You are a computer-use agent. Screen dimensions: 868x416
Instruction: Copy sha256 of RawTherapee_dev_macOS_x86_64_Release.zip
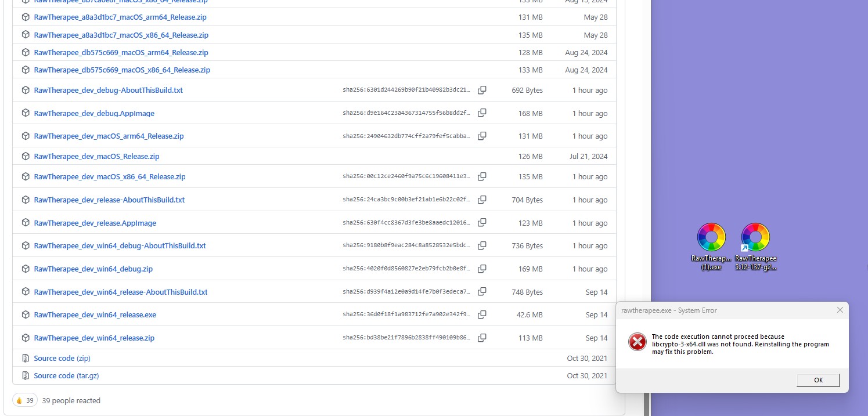click(482, 177)
